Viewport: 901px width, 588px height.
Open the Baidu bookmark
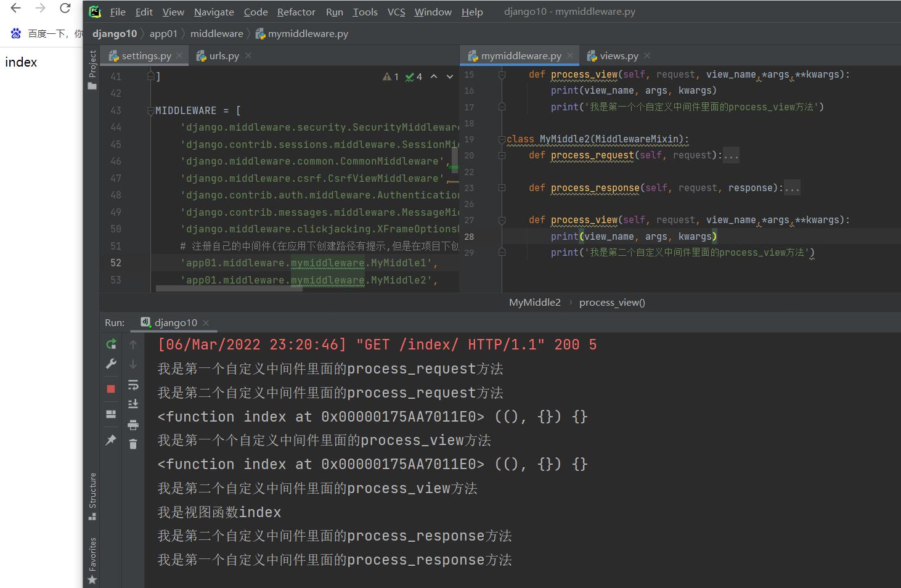[x=46, y=33]
